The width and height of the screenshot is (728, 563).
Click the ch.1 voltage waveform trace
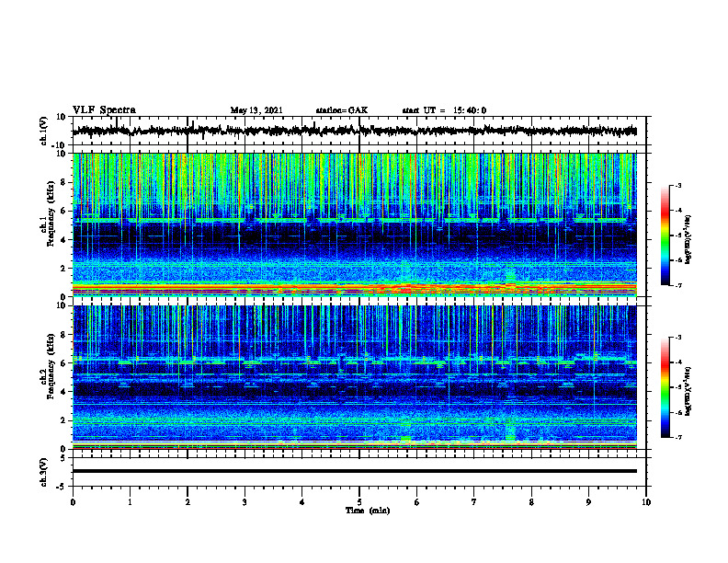(355, 131)
